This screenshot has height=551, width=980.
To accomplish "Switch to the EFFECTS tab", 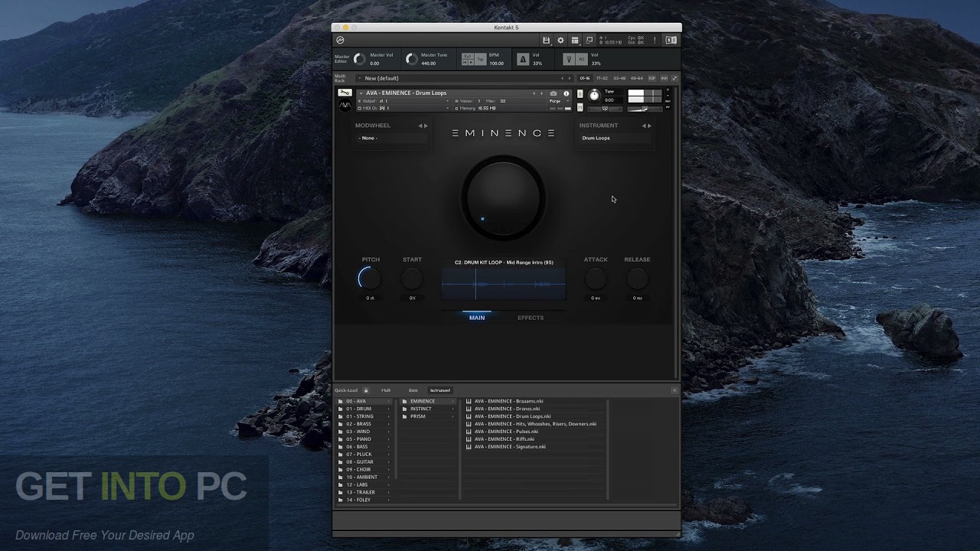I will 531,318.
